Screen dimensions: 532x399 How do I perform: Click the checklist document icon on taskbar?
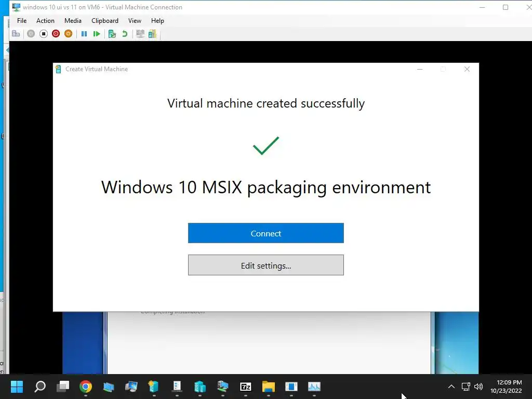[177, 387]
